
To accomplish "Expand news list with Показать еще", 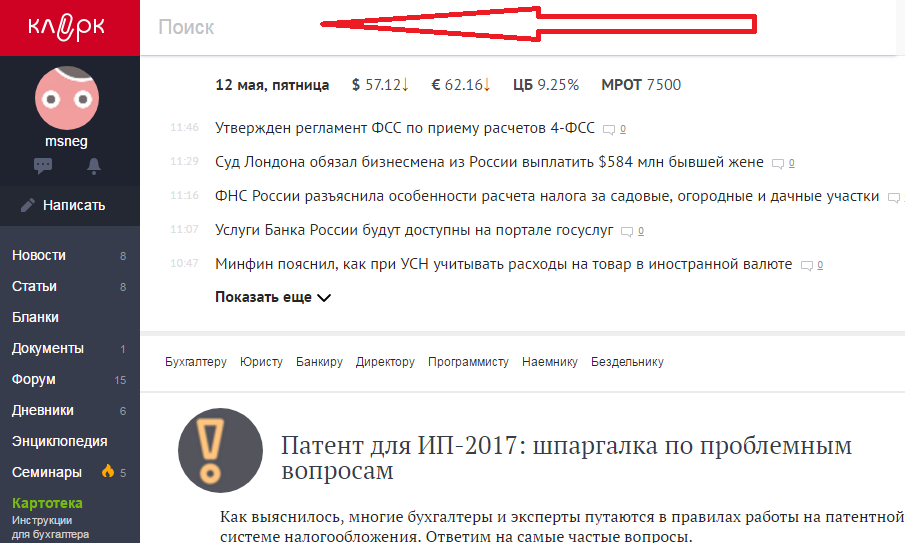I will (x=273, y=297).
